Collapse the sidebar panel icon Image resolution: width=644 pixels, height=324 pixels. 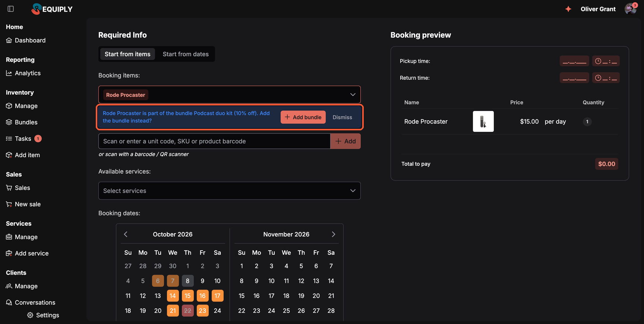point(11,9)
